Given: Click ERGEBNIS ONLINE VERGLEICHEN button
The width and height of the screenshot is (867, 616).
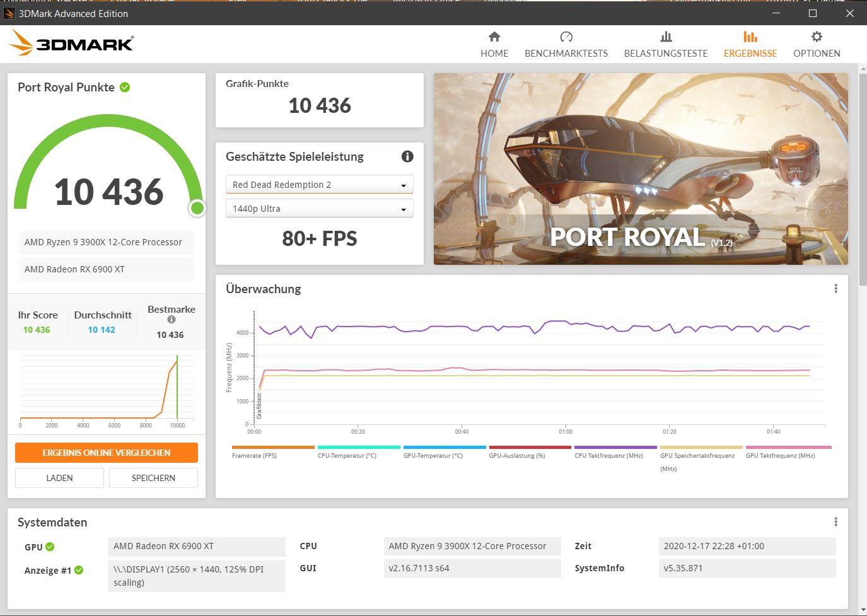Looking at the screenshot, I should [107, 453].
